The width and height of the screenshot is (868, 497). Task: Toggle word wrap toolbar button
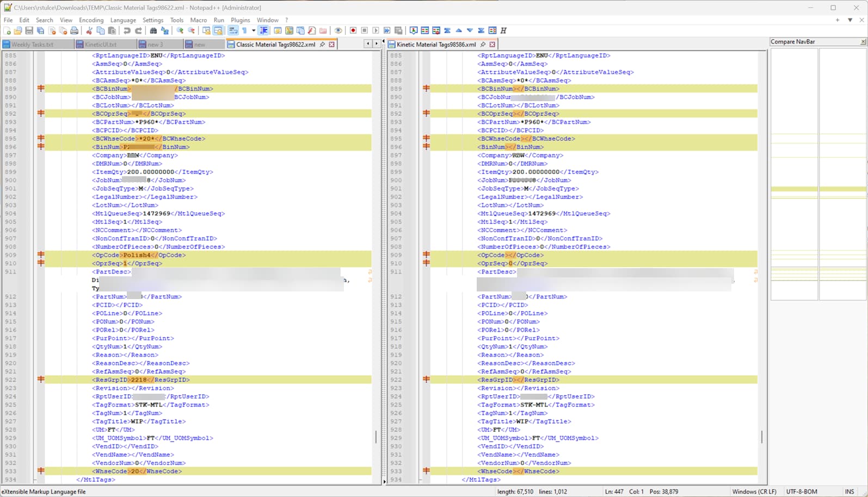coord(232,30)
